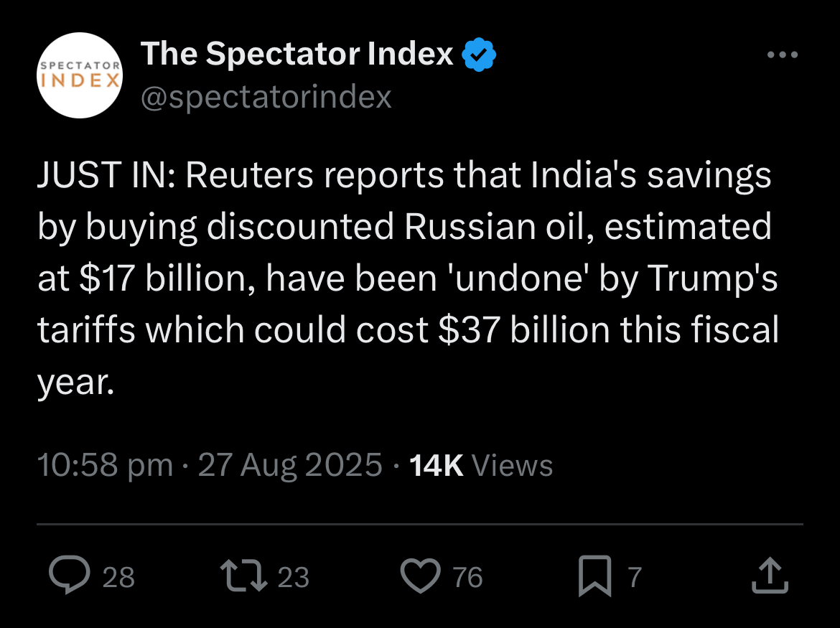Click the repost count 23

(293, 577)
